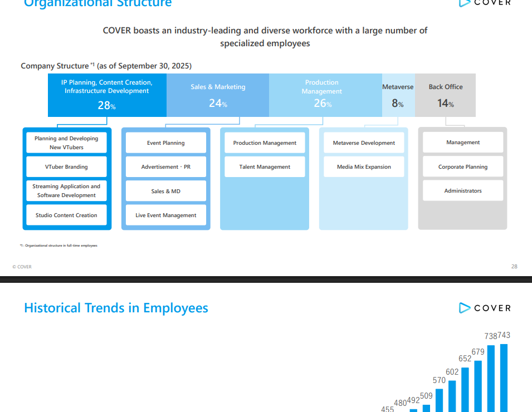Screen dimensions: 532x412
Task: Select the 'Sales & MD' box
Action: (x=166, y=191)
